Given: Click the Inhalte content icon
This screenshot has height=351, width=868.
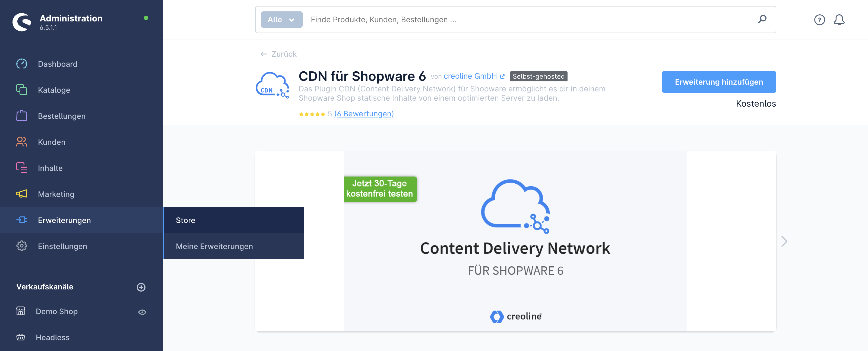Looking at the screenshot, I should [21, 168].
